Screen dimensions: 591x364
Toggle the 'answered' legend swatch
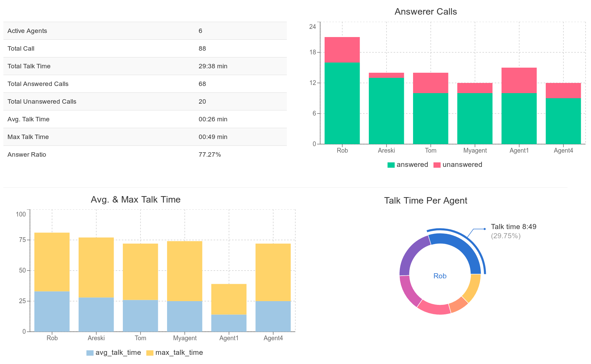[391, 164]
